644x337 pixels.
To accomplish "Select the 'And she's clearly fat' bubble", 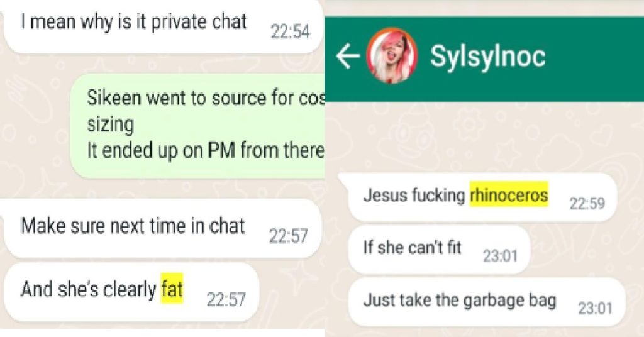I will click(x=131, y=292).
